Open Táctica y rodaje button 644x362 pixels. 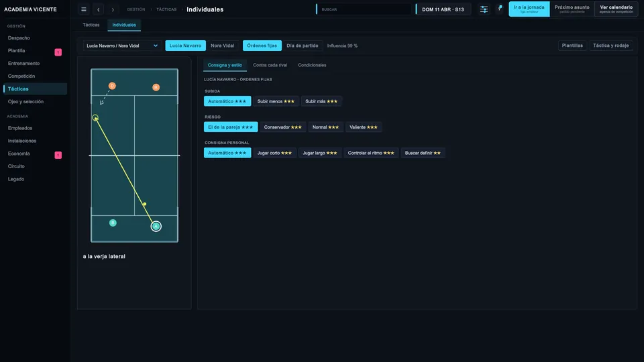coord(610,46)
